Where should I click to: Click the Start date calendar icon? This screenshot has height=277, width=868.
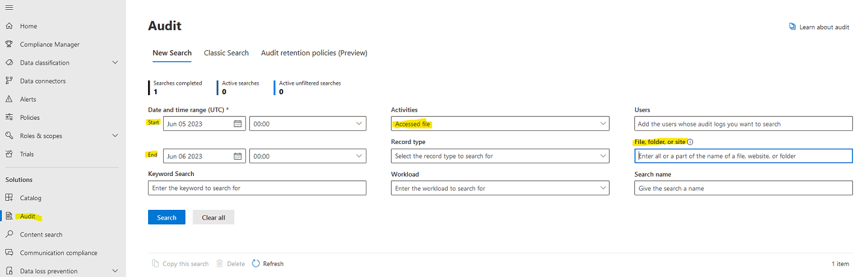tap(238, 124)
